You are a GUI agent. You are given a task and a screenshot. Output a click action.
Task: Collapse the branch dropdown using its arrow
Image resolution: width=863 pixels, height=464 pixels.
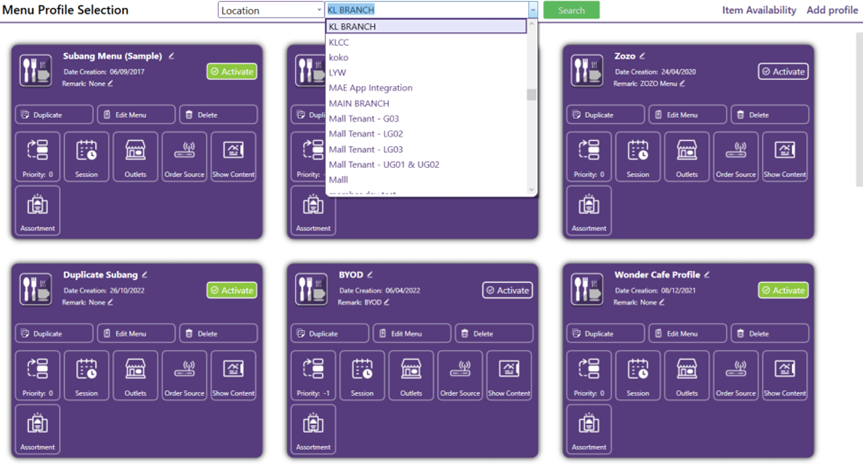click(532, 10)
